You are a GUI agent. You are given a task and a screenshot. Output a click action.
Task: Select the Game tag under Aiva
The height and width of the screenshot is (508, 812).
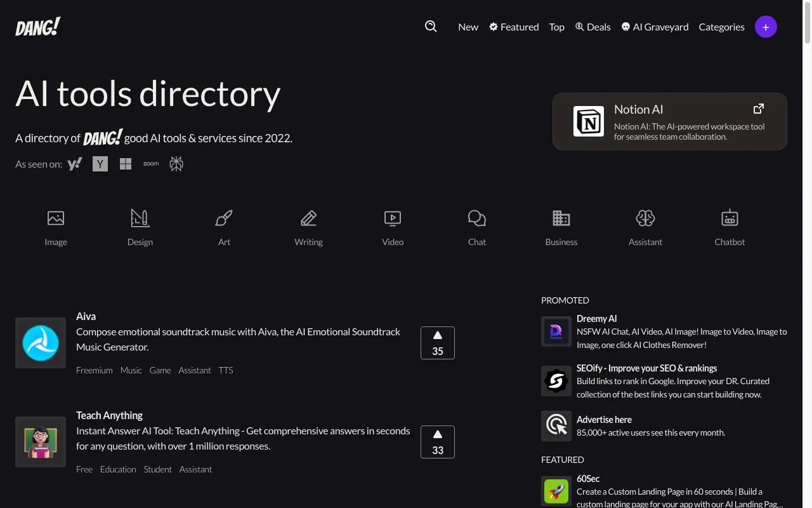tap(160, 370)
